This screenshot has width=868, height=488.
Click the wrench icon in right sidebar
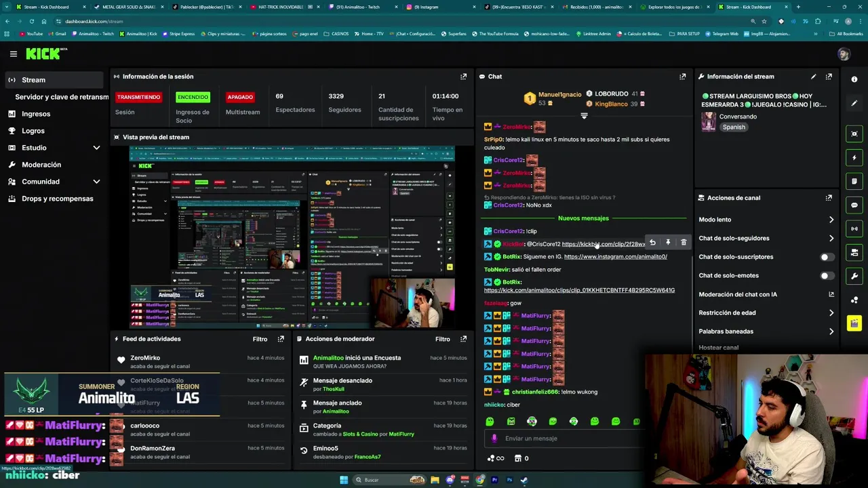(854, 276)
